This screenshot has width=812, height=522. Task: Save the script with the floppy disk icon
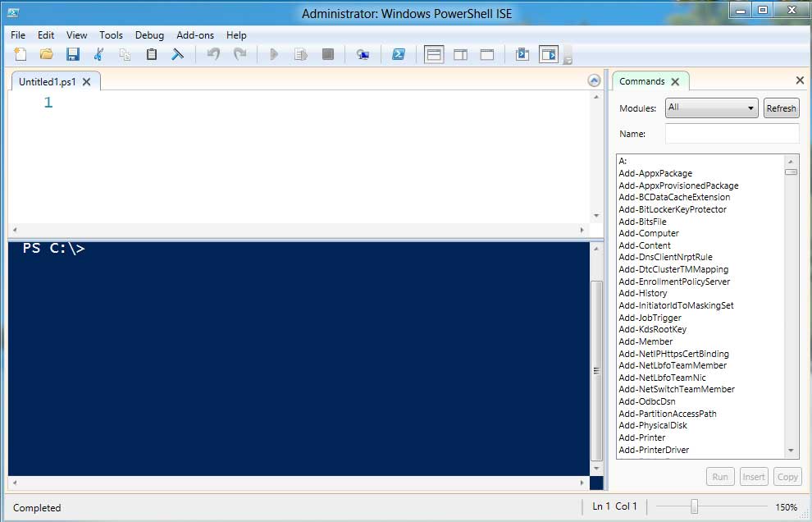click(72, 54)
